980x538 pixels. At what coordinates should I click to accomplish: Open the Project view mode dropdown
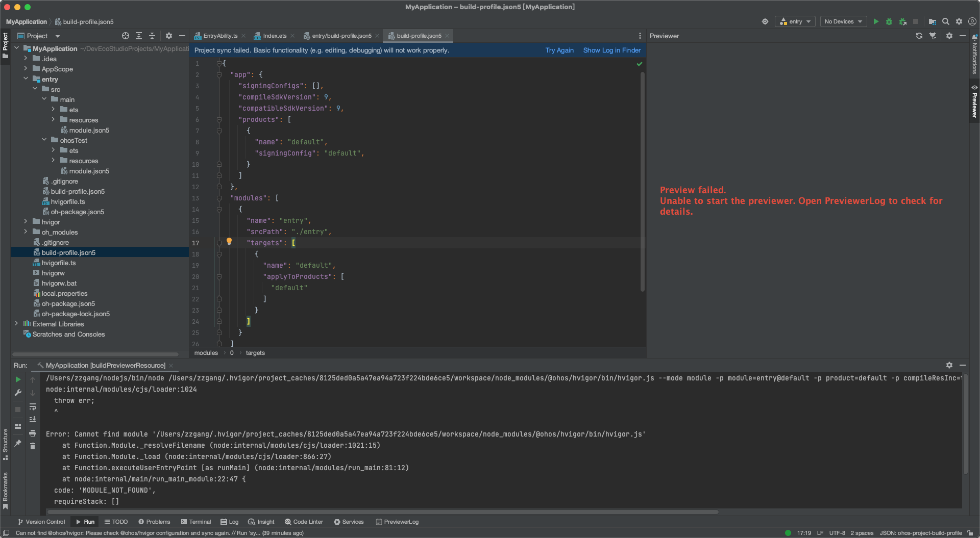point(39,36)
